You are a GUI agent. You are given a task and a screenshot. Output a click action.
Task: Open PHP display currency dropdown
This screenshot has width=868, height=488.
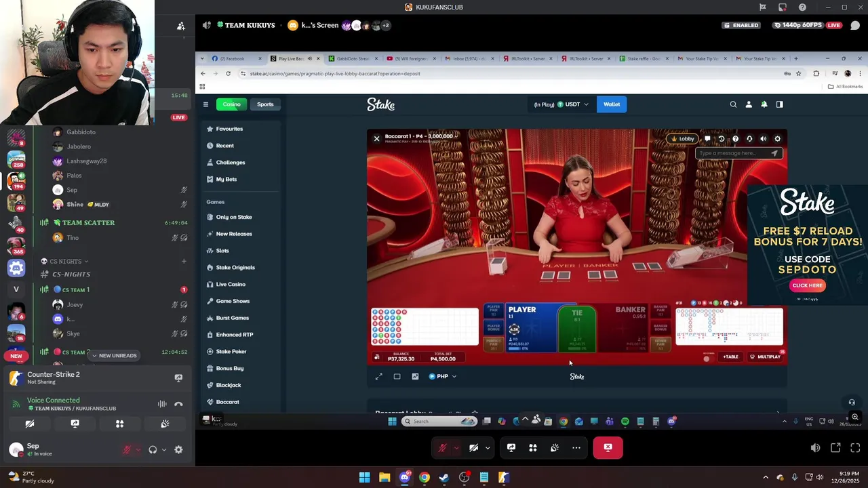click(x=443, y=376)
